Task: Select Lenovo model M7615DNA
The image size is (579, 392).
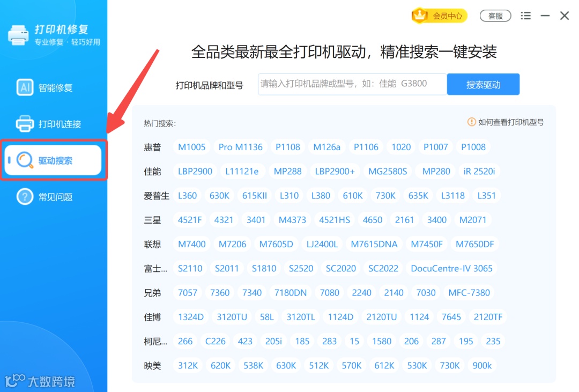Action: tap(374, 244)
